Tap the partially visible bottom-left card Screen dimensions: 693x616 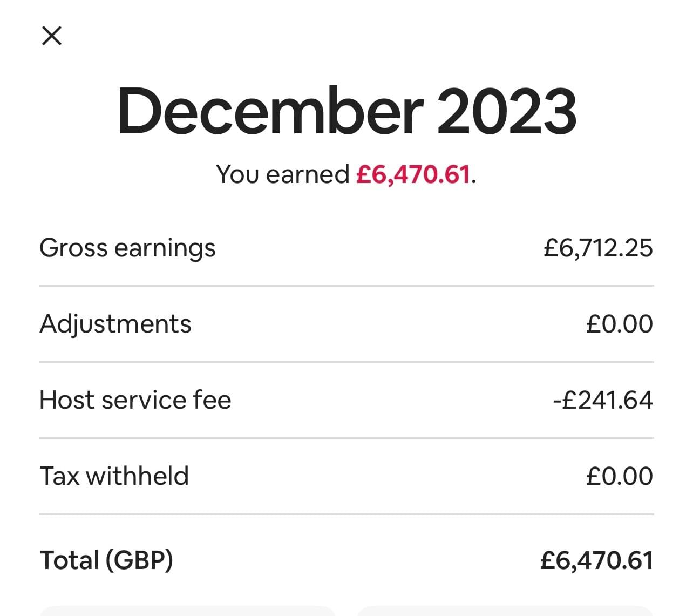(187, 611)
